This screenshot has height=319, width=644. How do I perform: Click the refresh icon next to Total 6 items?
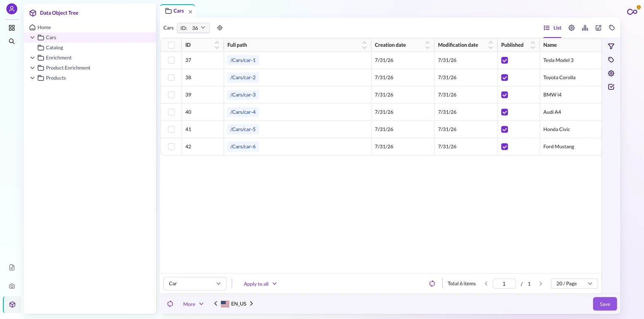[432, 284]
